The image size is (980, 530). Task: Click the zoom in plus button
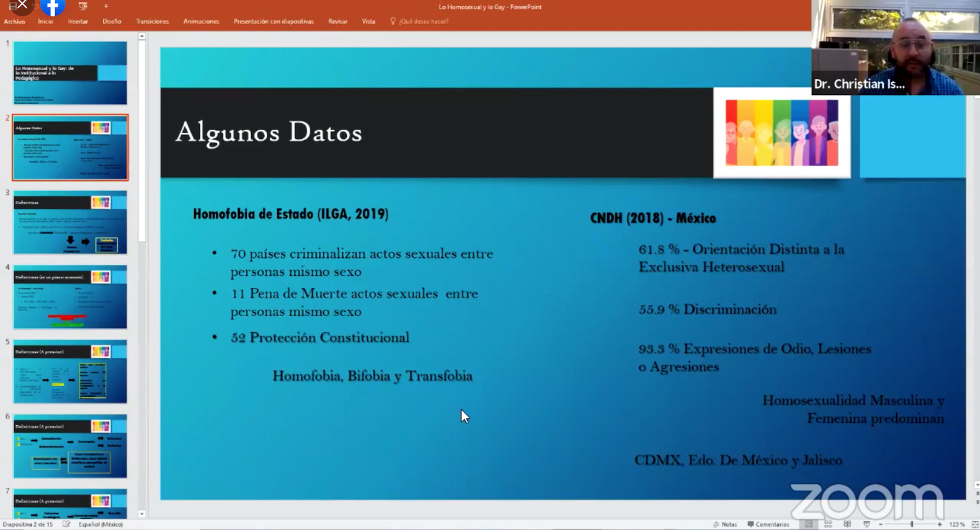(x=940, y=524)
